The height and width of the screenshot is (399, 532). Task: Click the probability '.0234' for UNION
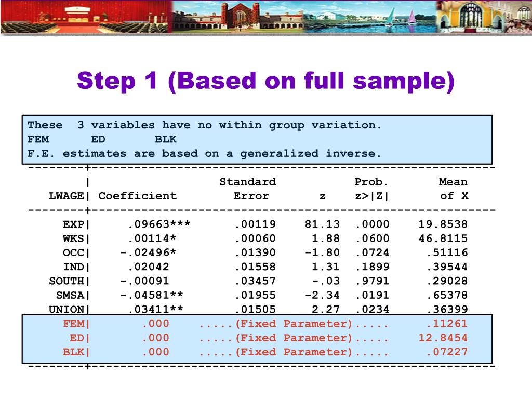coord(372,310)
